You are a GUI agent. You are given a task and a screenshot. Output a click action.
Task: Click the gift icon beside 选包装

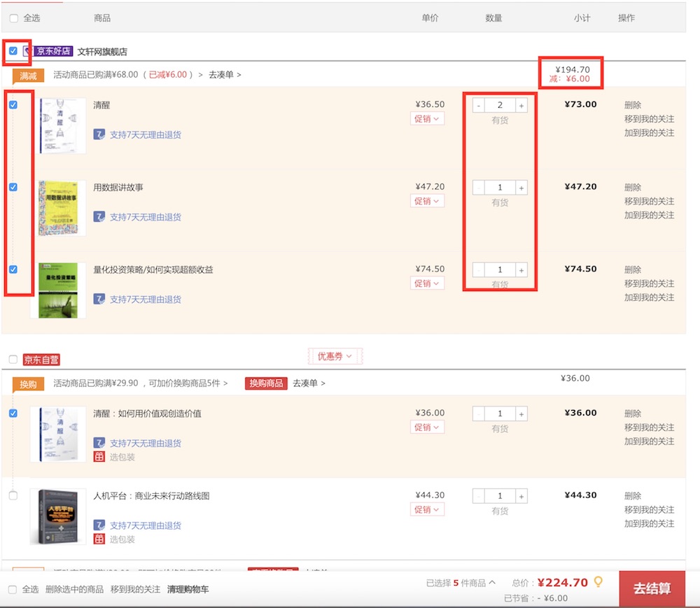(x=99, y=456)
